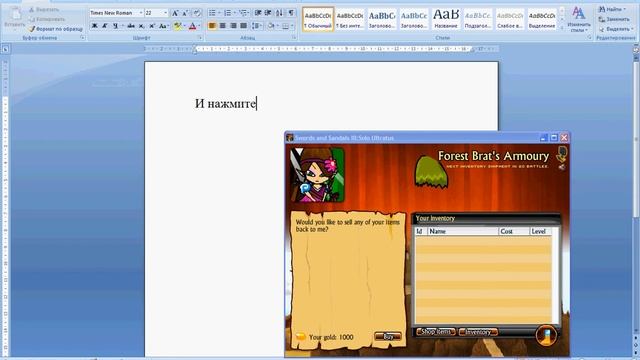Click Shop Items button in game
The image size is (640, 360).
(436, 331)
